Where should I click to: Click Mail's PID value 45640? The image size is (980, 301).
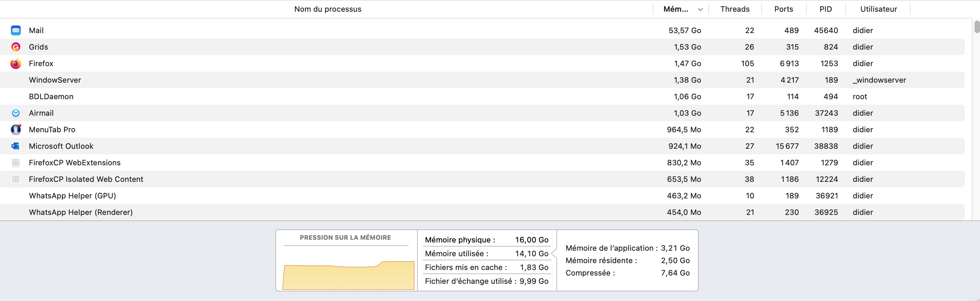pos(826,31)
